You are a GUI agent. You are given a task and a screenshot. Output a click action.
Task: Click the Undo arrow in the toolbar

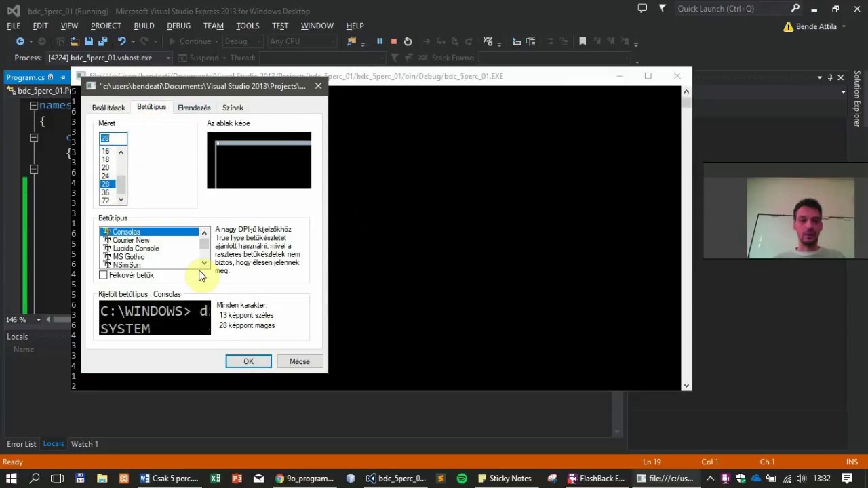(121, 41)
